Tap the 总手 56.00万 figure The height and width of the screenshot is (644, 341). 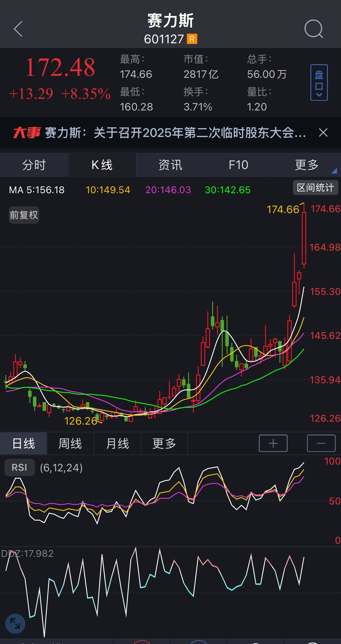267,74
